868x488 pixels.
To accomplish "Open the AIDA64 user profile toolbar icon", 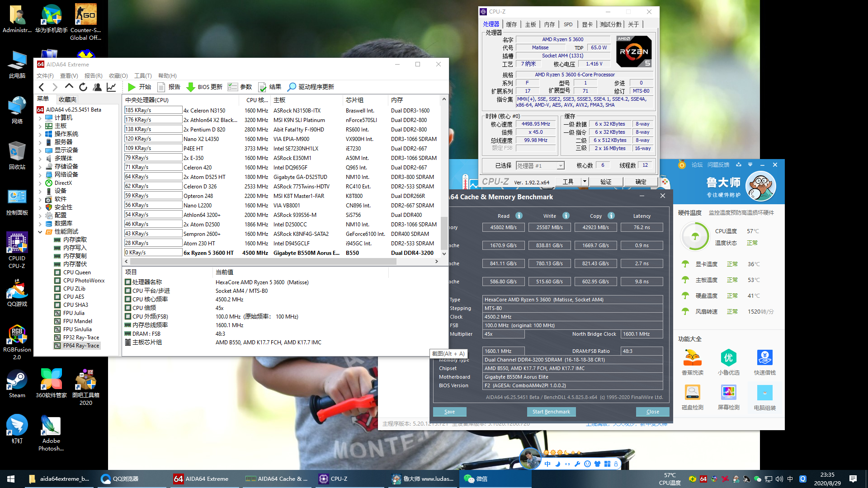I will [97, 87].
